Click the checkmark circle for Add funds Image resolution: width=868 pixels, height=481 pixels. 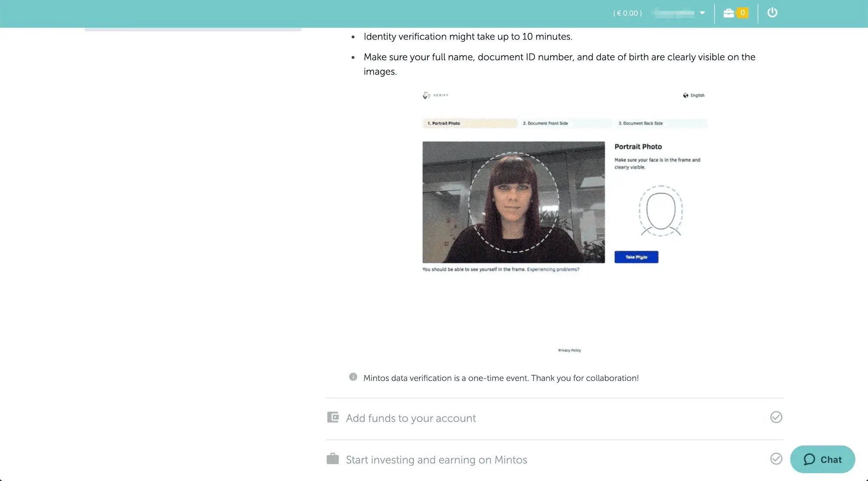point(776,417)
